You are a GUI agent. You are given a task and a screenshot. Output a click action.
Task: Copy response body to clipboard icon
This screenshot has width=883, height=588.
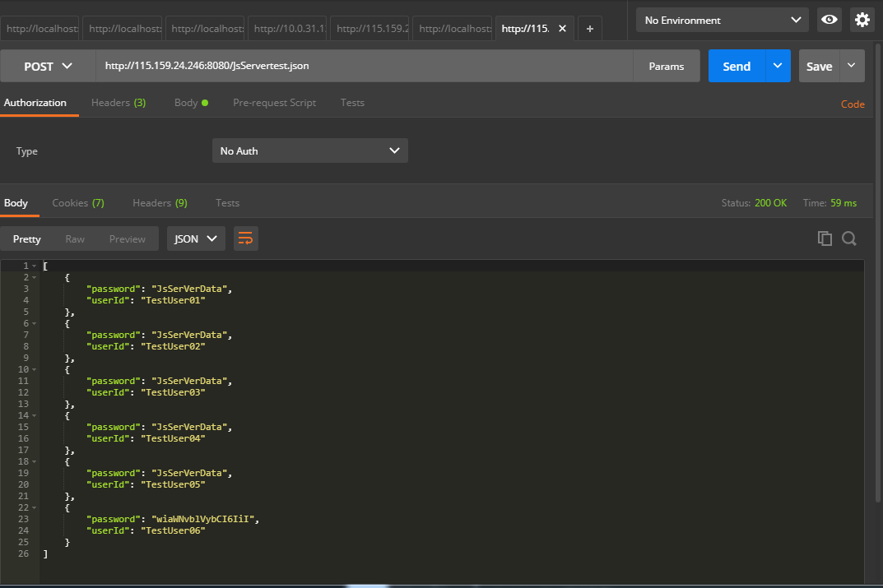[825, 238]
